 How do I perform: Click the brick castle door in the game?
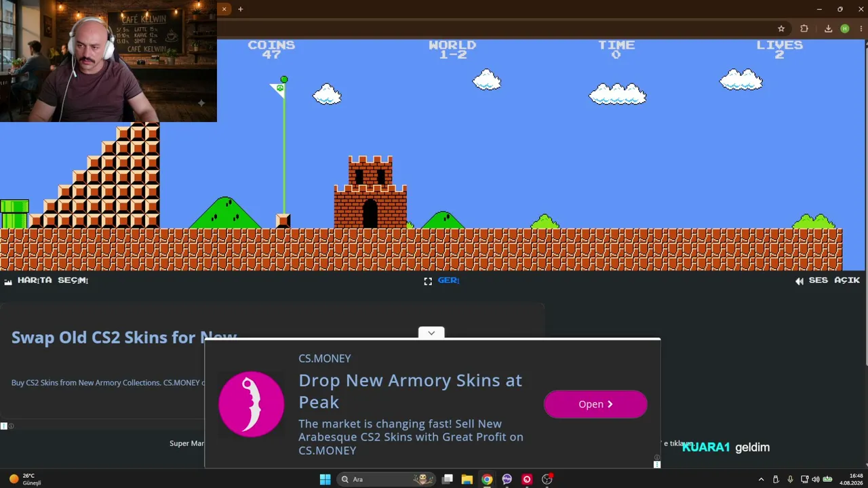[x=370, y=213]
